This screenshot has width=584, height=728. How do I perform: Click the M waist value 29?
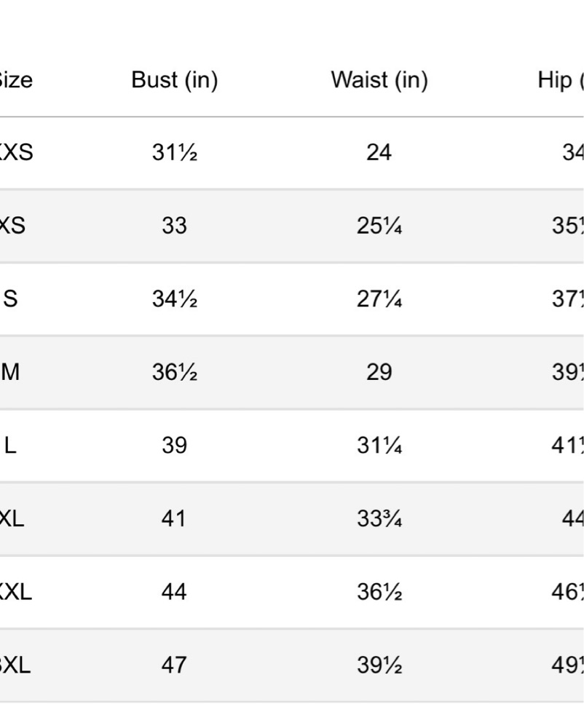point(379,372)
